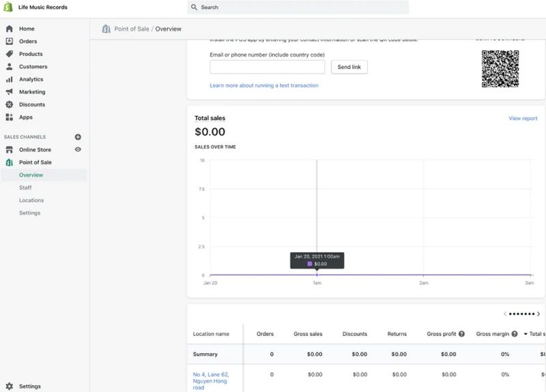
Task: Click the Jan 20 label on chart axis
Action: coord(210,283)
